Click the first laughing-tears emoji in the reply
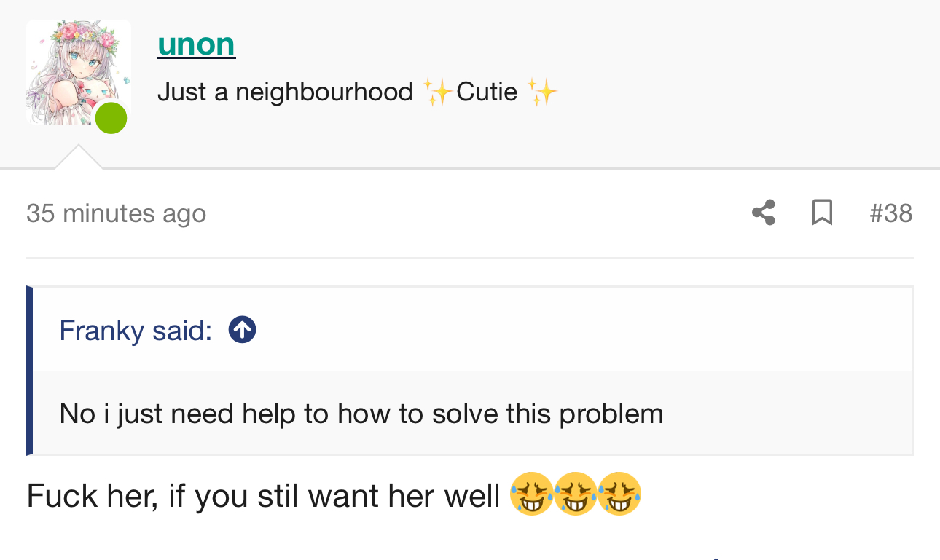This screenshot has height=560, width=940. tap(531, 494)
